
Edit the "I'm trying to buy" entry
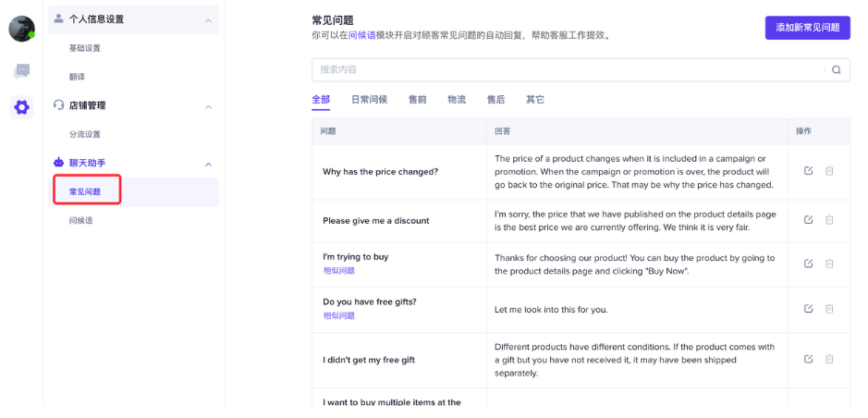tap(809, 264)
